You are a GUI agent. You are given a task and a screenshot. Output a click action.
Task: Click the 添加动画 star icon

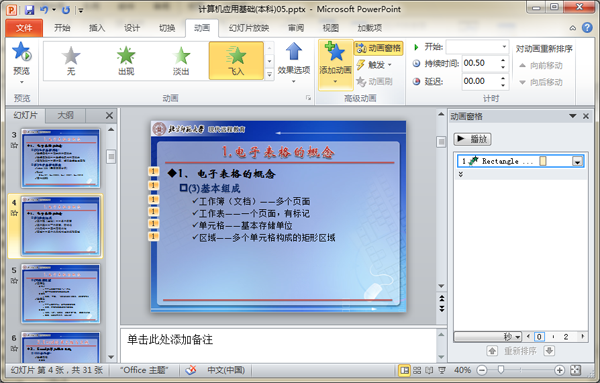(335, 52)
